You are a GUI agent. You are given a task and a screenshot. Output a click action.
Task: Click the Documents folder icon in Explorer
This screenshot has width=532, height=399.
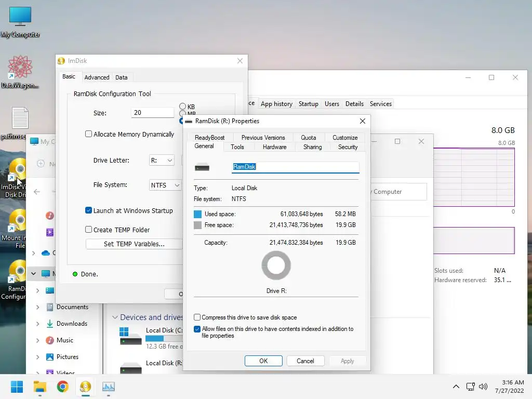(x=50, y=307)
